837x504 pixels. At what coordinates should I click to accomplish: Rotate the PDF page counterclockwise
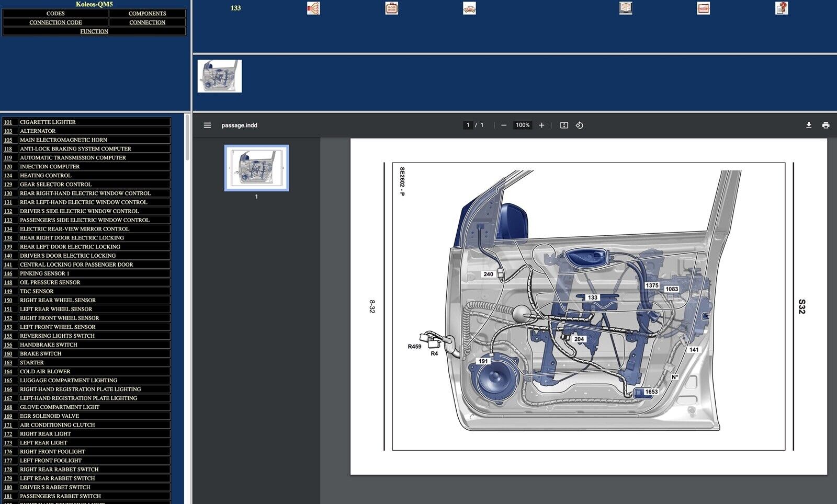(580, 125)
